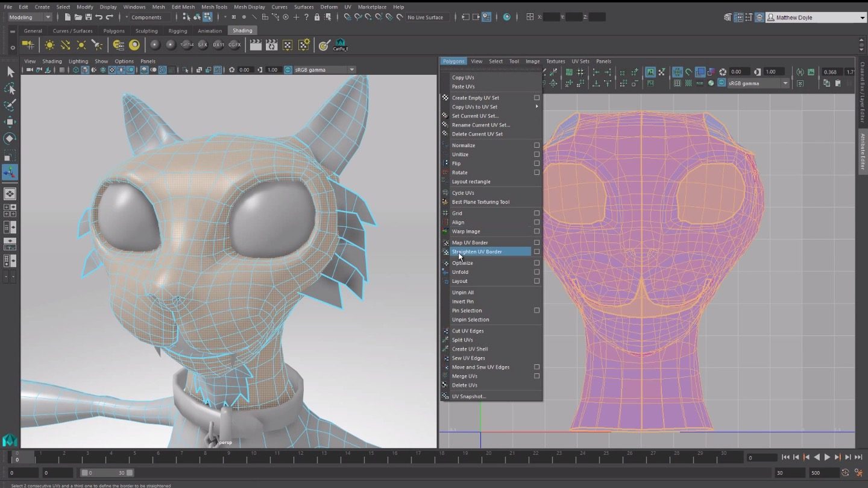The image size is (868, 488).
Task: Click the viewport exposure value field 0.00
Action: click(x=244, y=70)
